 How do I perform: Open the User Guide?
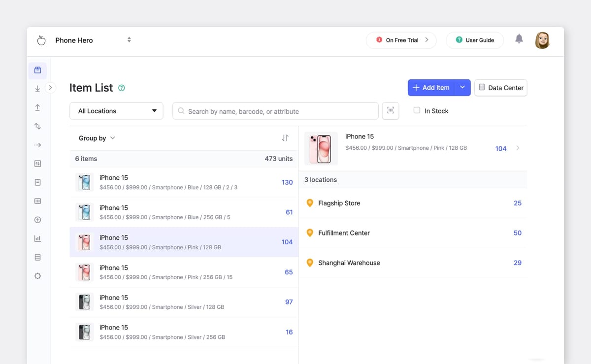tap(474, 40)
